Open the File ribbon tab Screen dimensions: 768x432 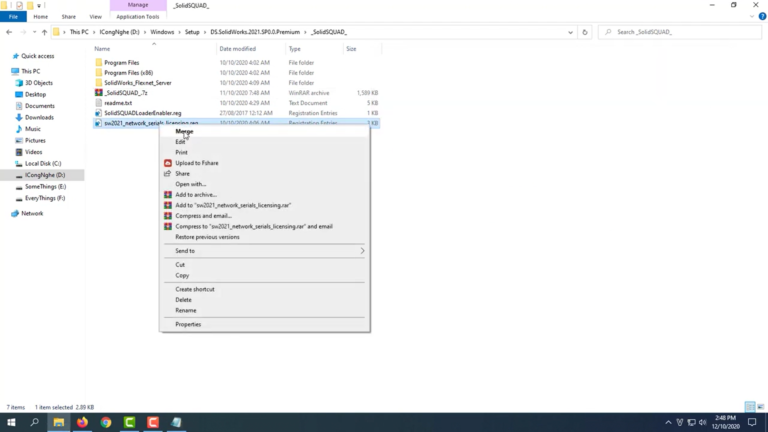click(x=13, y=17)
